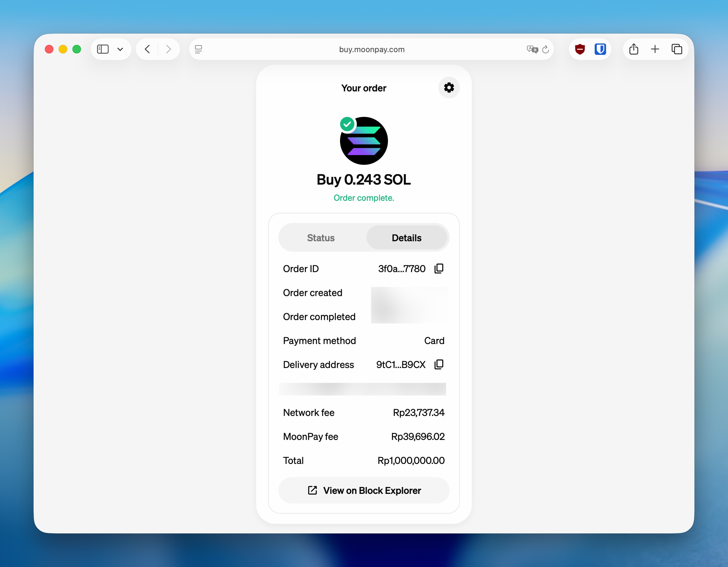Copy the delivery address 9tC1...B9CX
728x567 pixels.
coord(439,364)
